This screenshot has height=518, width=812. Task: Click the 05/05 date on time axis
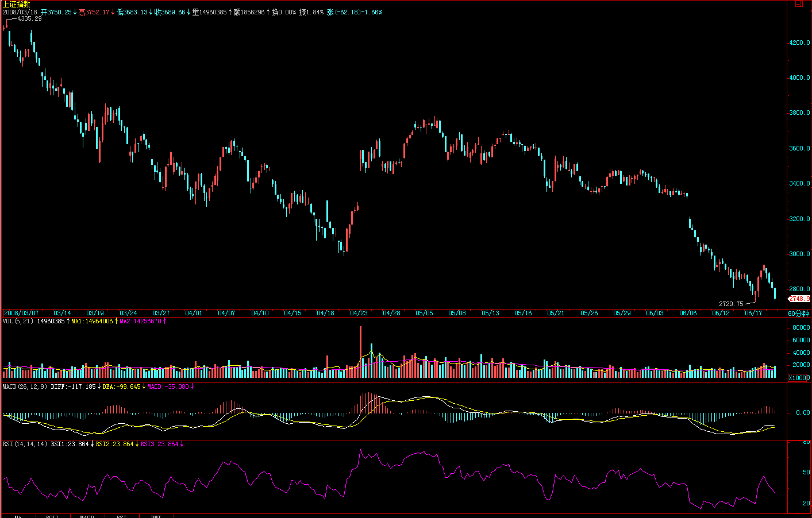(424, 314)
